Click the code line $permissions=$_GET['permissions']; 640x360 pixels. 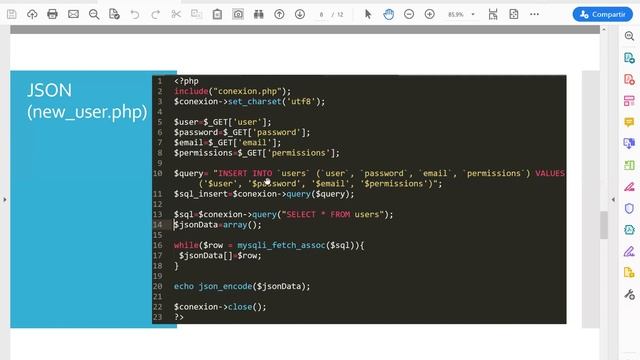click(257, 153)
